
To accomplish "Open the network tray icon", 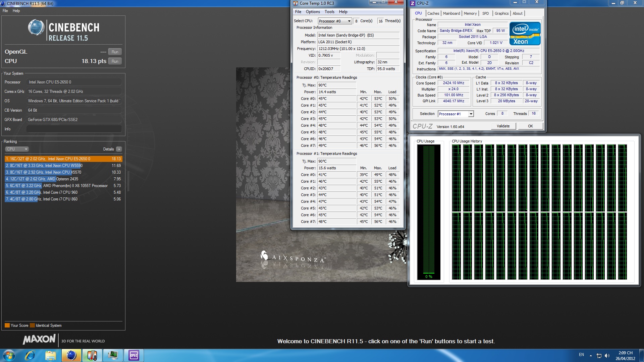I will [599, 355].
